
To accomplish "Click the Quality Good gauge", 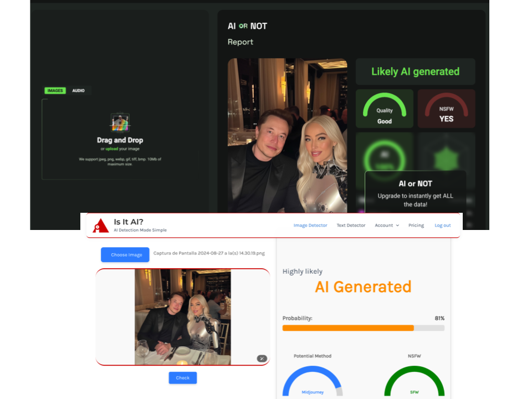I will pos(384,109).
